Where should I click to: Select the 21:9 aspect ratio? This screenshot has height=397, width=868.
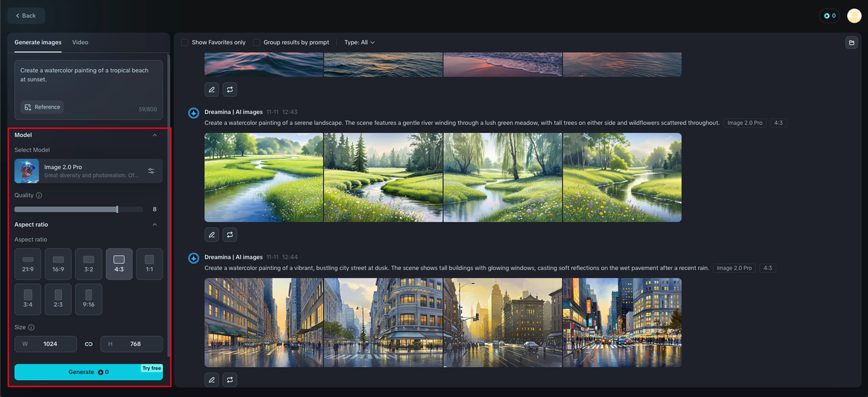click(28, 264)
